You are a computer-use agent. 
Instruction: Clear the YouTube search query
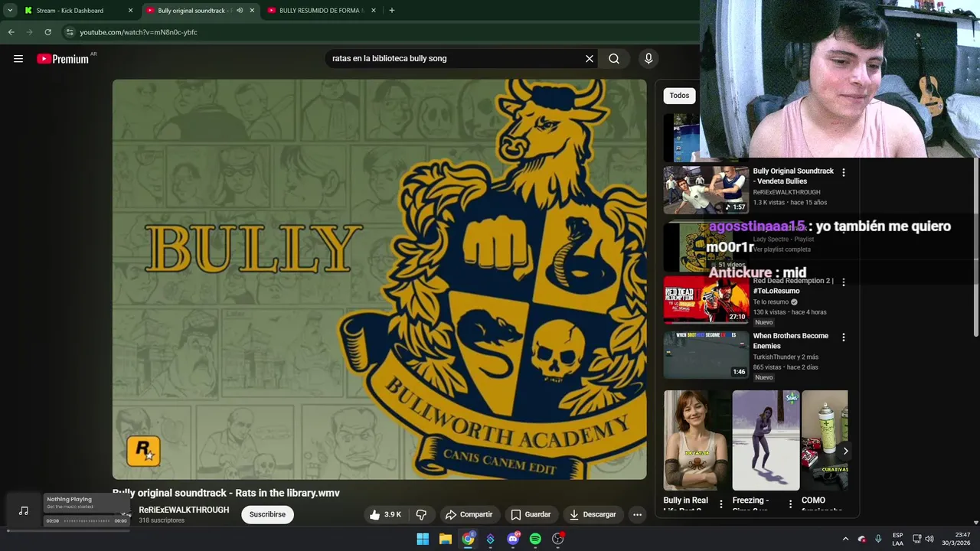[590, 59]
